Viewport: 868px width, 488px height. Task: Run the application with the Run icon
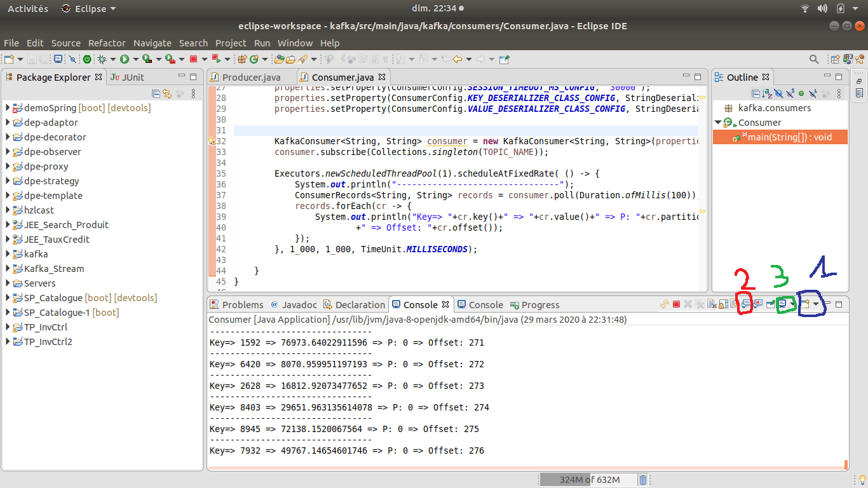(x=125, y=58)
